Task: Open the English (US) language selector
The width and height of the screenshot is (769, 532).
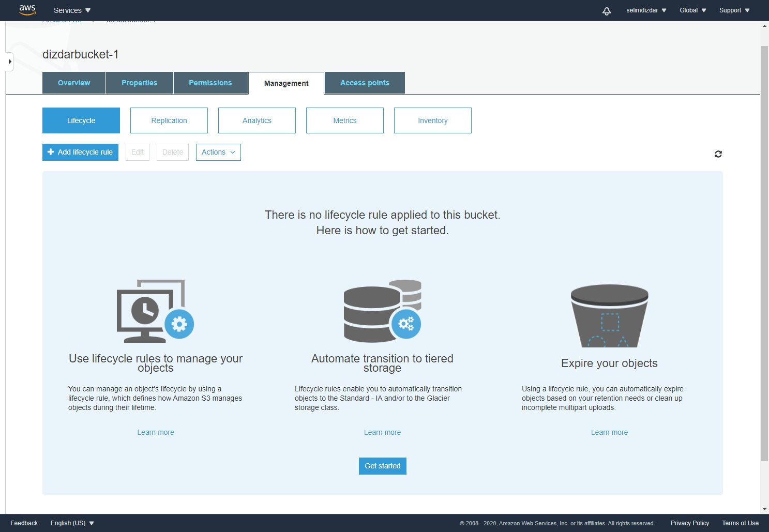Action: (x=72, y=523)
